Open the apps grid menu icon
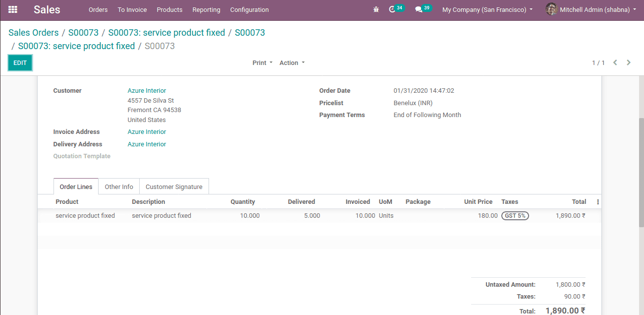Screen dimensions: 644x315 coord(13,9)
